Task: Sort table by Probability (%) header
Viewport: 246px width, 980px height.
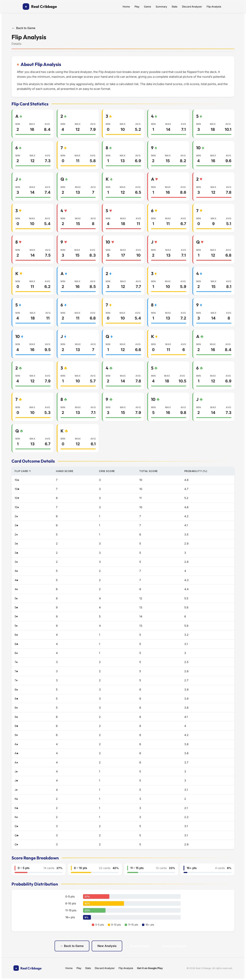Action: 196,471
